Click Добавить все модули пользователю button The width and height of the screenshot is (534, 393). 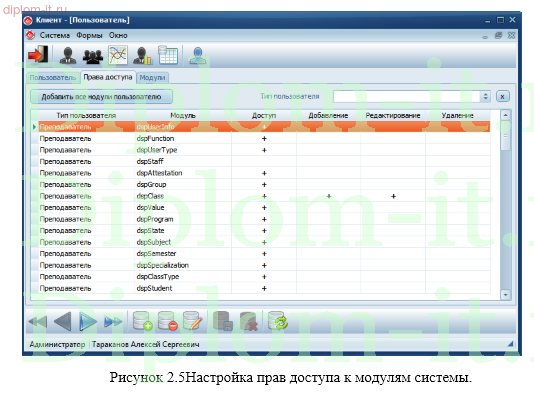tap(101, 97)
